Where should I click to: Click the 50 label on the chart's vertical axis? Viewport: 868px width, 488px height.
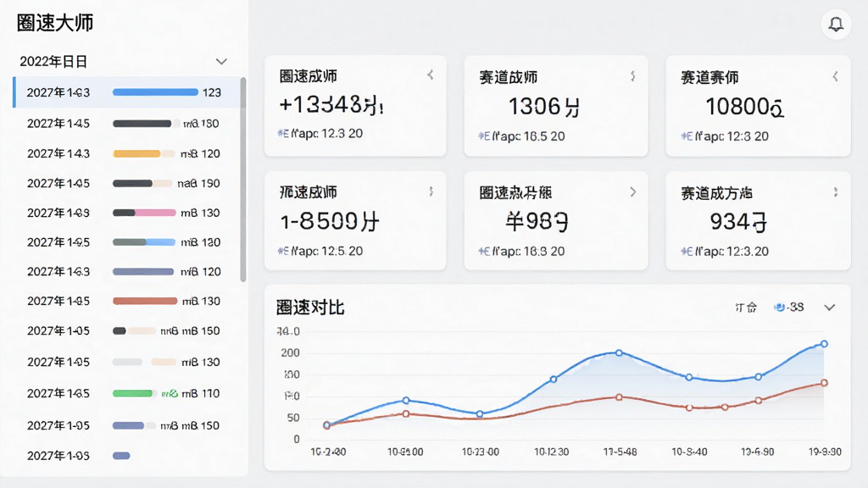(293, 418)
